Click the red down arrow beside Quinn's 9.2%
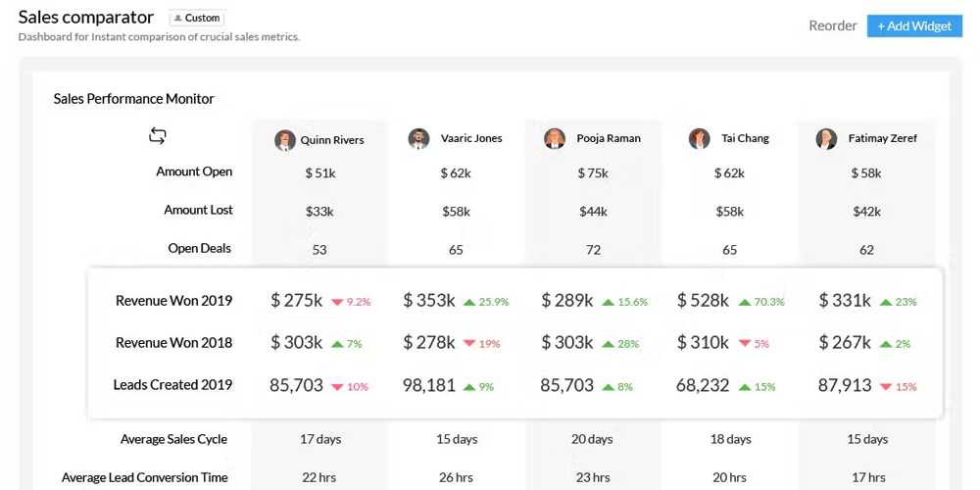The image size is (980, 490). pyautogui.click(x=337, y=302)
